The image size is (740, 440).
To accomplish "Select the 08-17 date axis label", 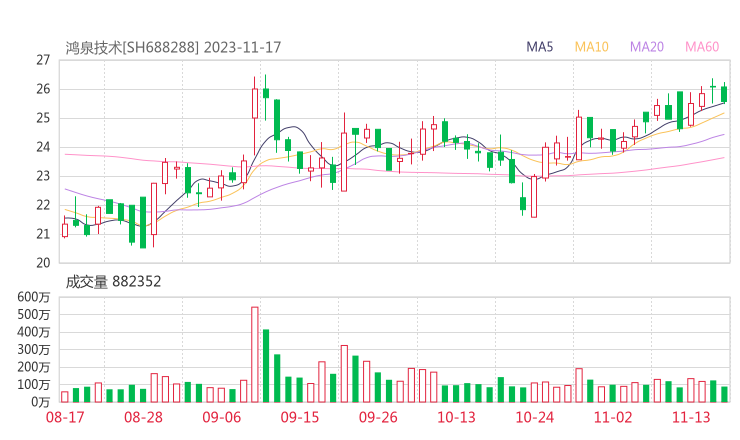I will (65, 417).
